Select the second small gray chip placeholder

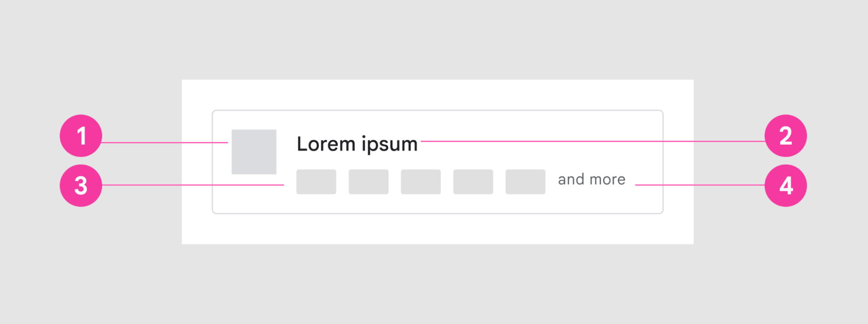(369, 182)
